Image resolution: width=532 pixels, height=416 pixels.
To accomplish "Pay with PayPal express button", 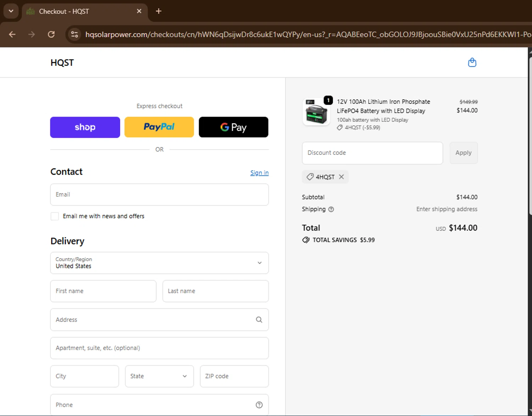I will point(159,127).
